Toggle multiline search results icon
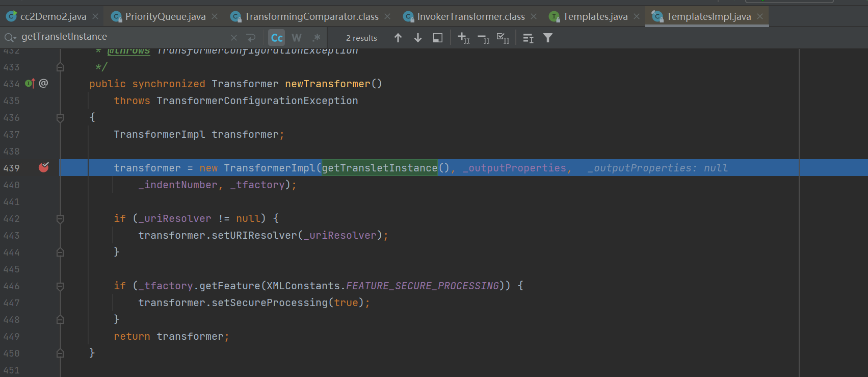Viewport: 868px width, 377px height. [x=528, y=38]
